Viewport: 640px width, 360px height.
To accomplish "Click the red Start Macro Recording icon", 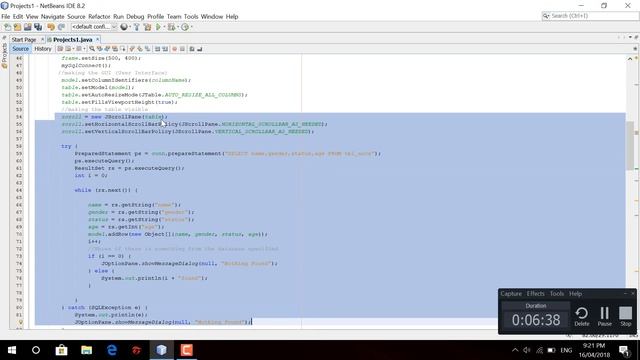I will [174, 49].
